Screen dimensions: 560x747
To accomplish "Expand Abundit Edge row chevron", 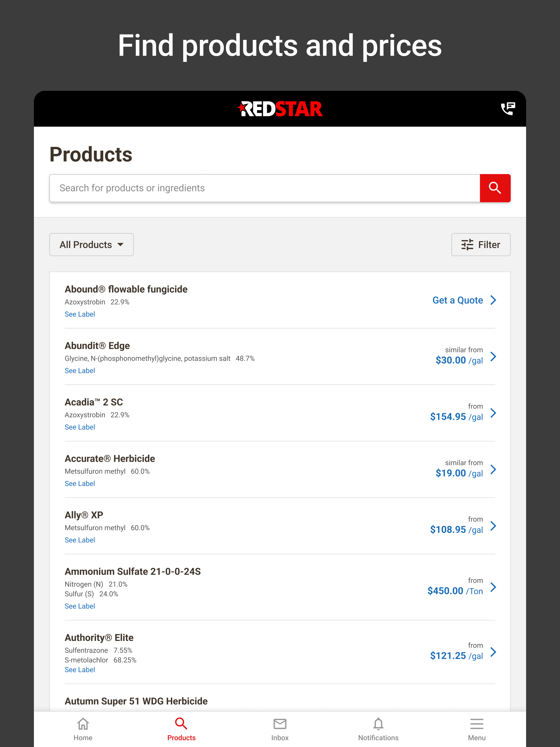I will 493,356.
